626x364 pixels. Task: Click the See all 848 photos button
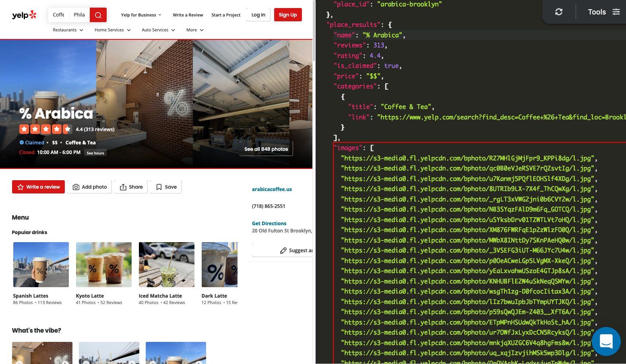point(266,149)
